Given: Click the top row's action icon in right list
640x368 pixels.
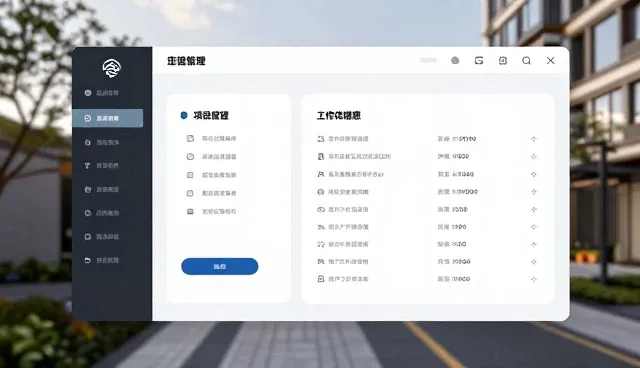Looking at the screenshot, I should 533,139.
